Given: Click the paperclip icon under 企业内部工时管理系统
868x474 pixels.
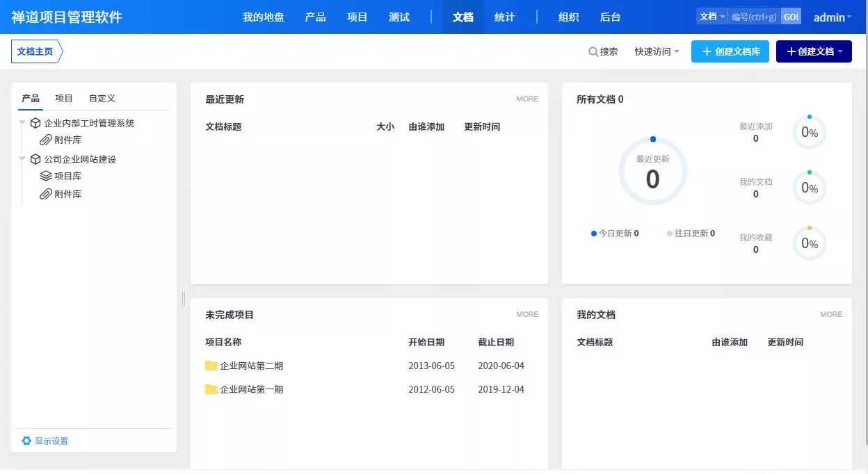Looking at the screenshot, I should 46,140.
